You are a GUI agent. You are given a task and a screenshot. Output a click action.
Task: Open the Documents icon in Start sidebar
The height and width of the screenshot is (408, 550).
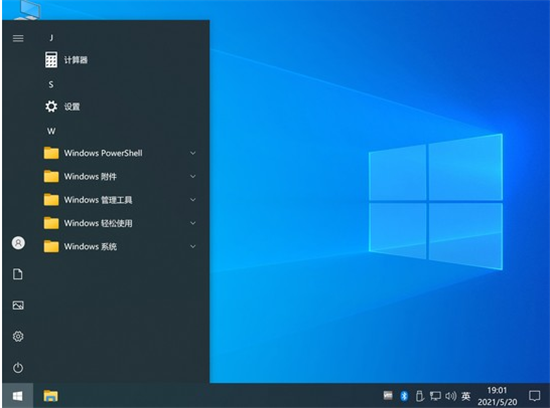click(18, 274)
